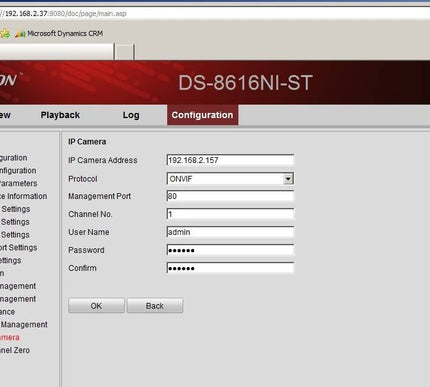
Task: Click the DS-8616NI-ST model title
Action: coord(245,83)
